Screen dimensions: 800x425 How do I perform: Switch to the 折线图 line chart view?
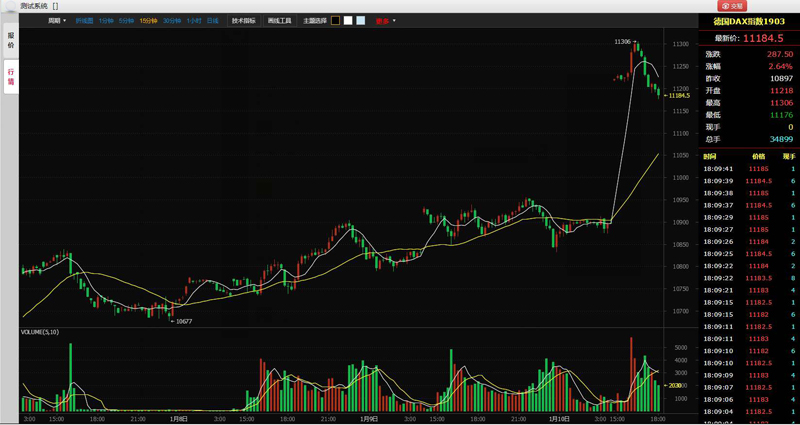[x=85, y=21]
